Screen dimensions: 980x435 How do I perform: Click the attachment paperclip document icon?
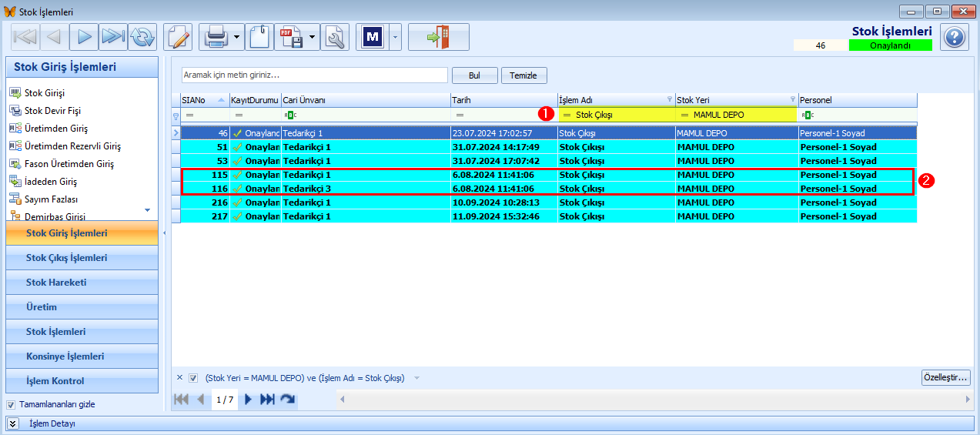(x=259, y=37)
